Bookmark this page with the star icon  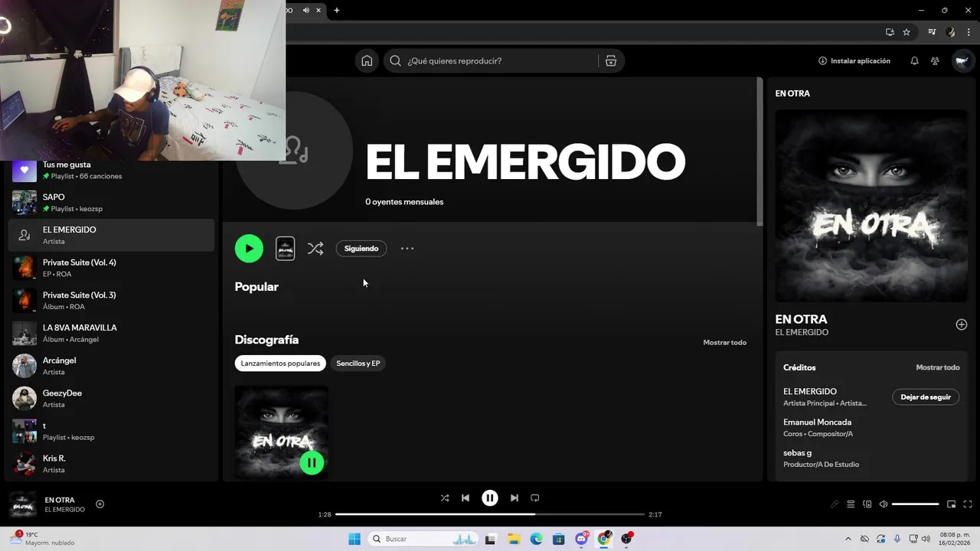coord(906,32)
